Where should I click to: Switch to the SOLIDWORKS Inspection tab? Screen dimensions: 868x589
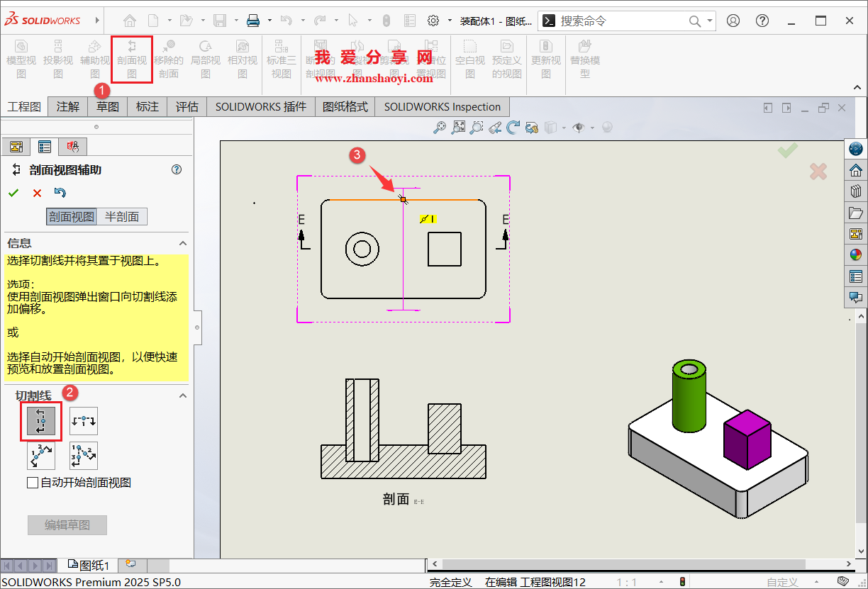pyautogui.click(x=443, y=107)
